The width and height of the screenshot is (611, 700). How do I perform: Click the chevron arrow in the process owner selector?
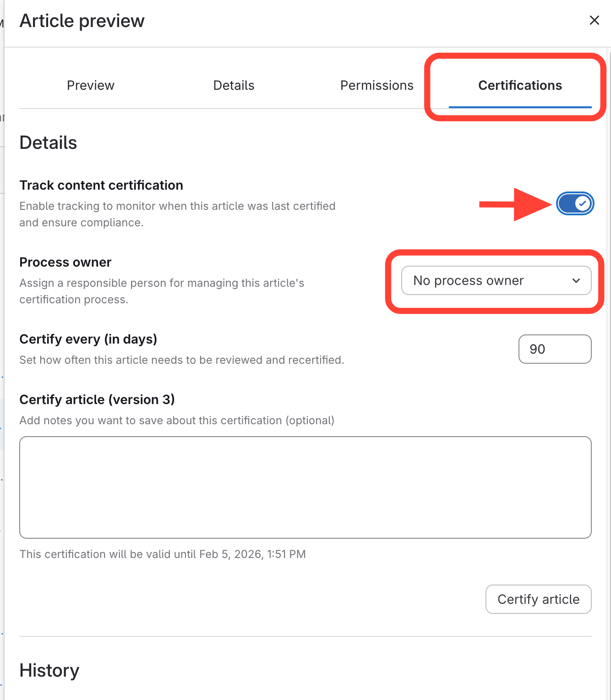[576, 280]
